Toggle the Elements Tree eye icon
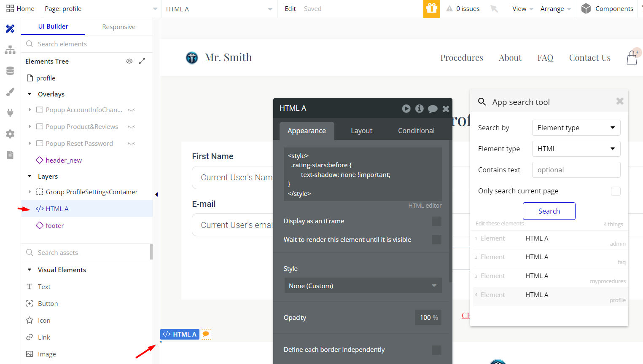Image resolution: width=643 pixels, height=364 pixels. [129, 61]
